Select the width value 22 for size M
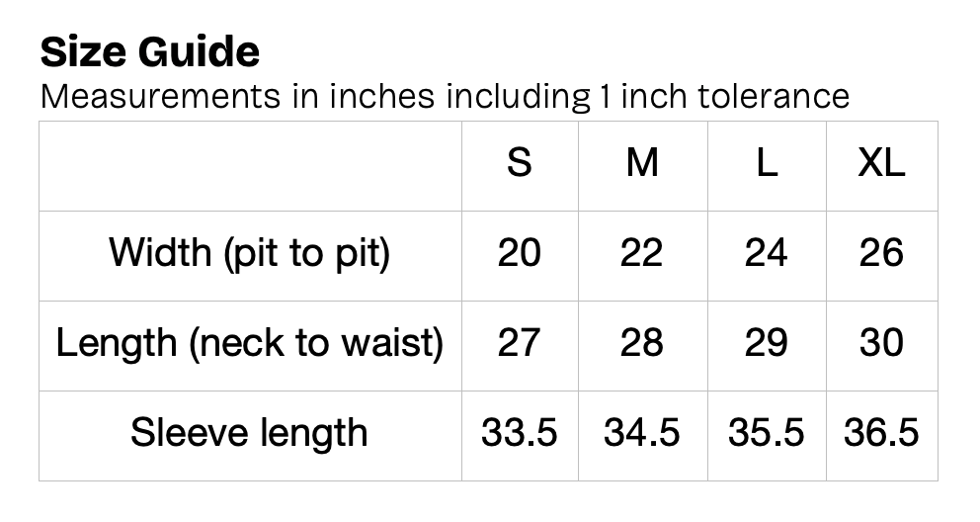Viewport: 980px width, 522px height. tap(642, 254)
